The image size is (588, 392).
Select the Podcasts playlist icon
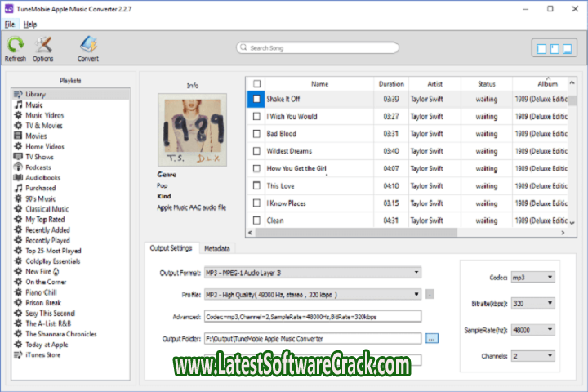18,167
